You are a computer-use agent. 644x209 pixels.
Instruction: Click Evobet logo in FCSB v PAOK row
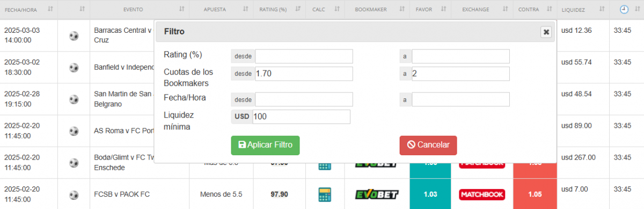pyautogui.click(x=376, y=194)
